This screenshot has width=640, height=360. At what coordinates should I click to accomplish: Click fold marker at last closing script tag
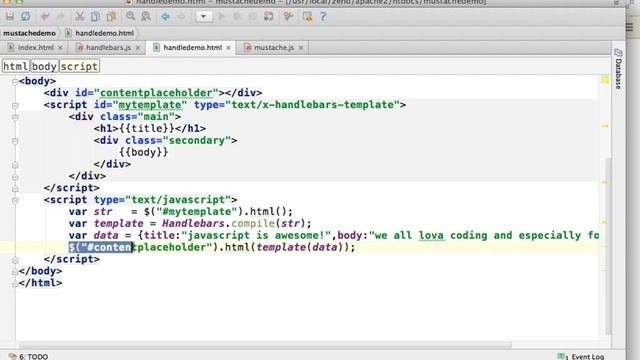click(x=15, y=260)
